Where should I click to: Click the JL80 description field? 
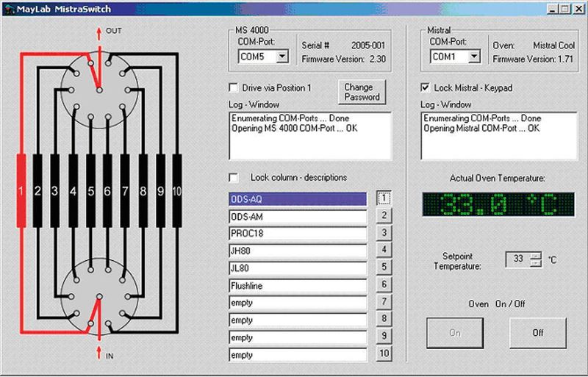click(x=298, y=268)
